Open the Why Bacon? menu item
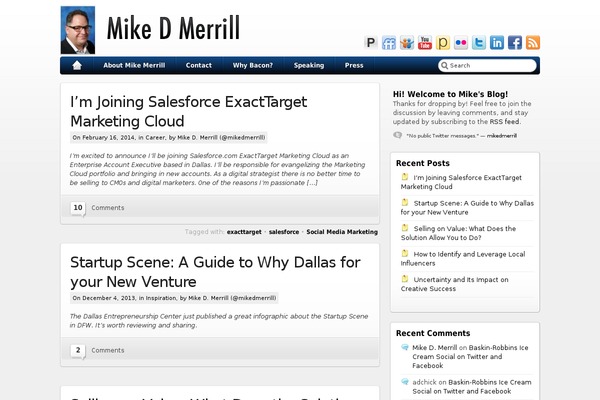Image resolution: width=600 pixels, height=400 pixels. pyautogui.click(x=253, y=65)
